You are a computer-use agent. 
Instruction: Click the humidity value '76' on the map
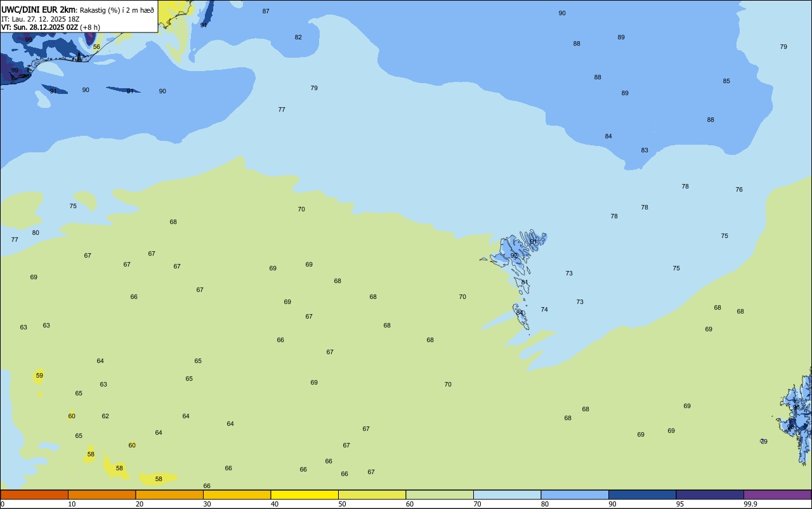tap(739, 190)
